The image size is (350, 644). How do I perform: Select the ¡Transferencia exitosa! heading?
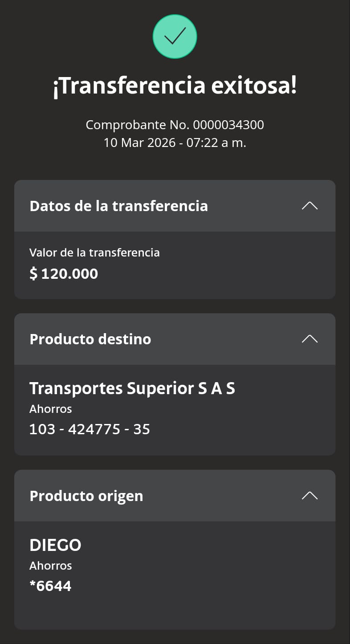click(175, 86)
